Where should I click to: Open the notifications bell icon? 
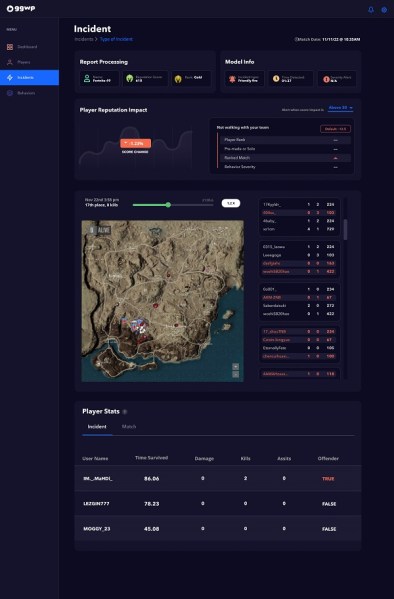[371, 10]
